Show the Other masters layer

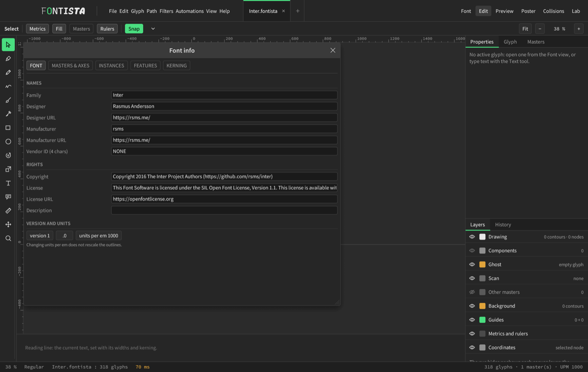point(472,292)
